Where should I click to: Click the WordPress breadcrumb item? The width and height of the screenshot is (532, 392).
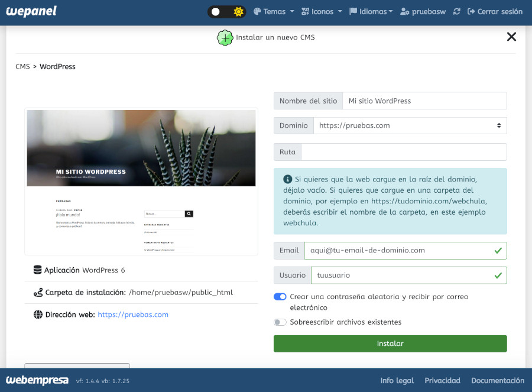tap(57, 67)
